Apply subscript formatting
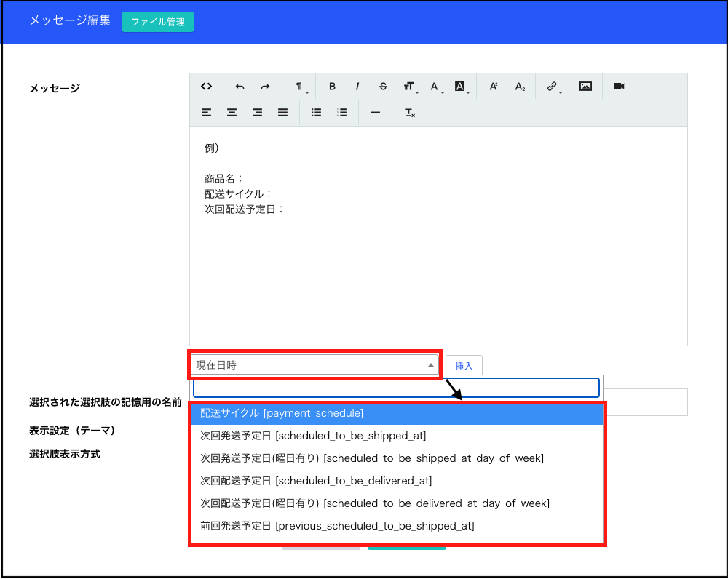The width and height of the screenshot is (728, 579). (520, 87)
